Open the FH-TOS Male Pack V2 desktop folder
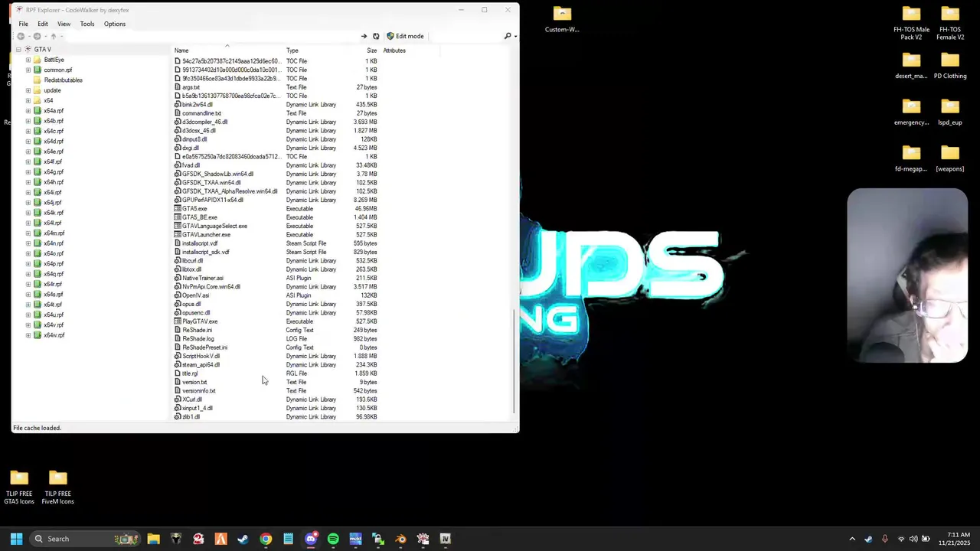 pyautogui.click(x=911, y=23)
